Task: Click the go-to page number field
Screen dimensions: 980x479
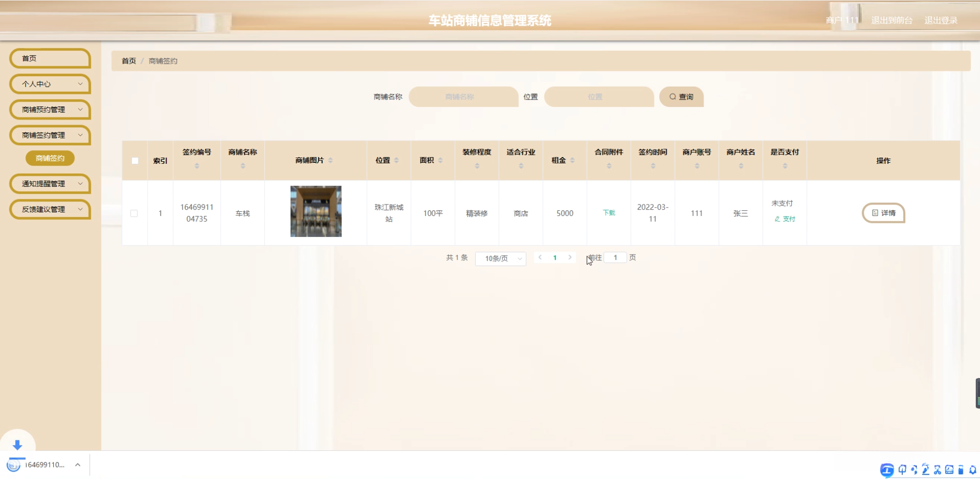Action: click(x=615, y=257)
